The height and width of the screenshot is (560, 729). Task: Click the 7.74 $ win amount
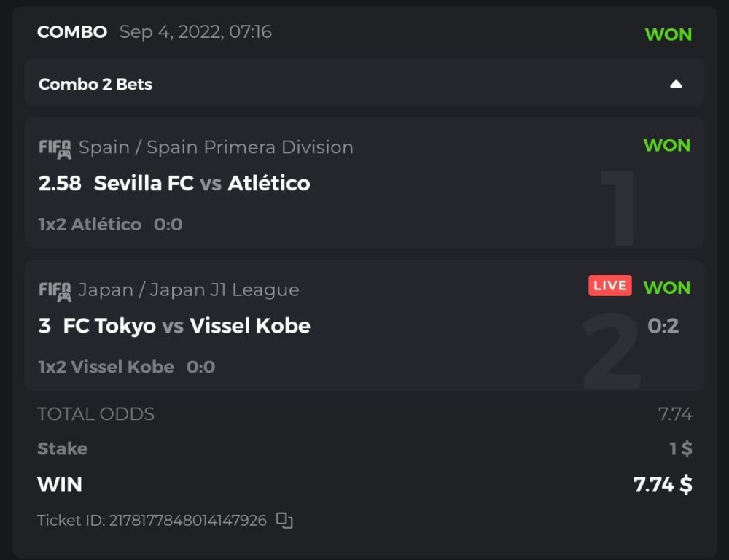click(663, 485)
